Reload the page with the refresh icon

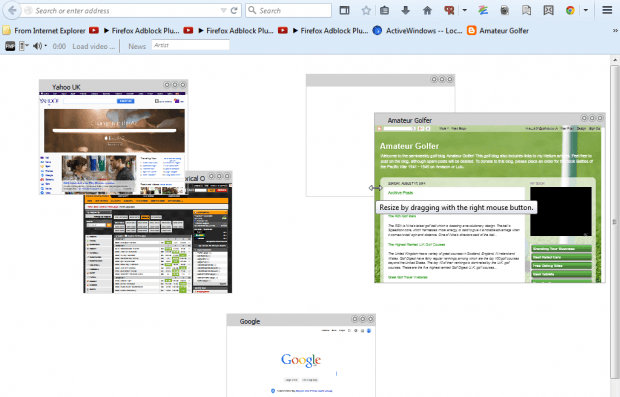tap(234, 11)
